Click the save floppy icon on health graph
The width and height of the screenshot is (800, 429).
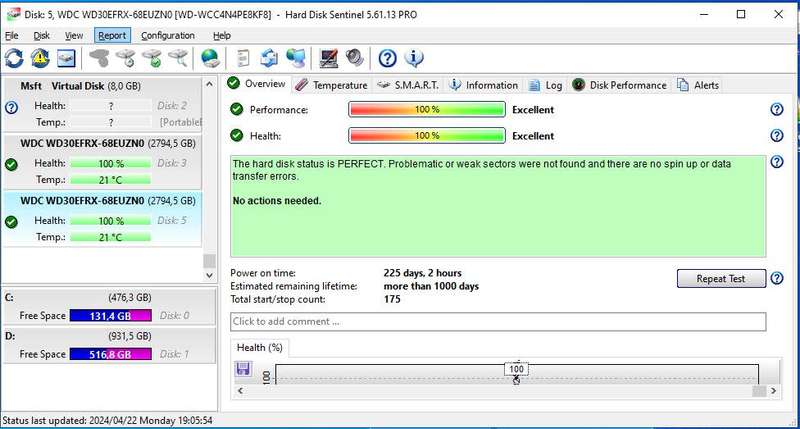tap(243, 368)
